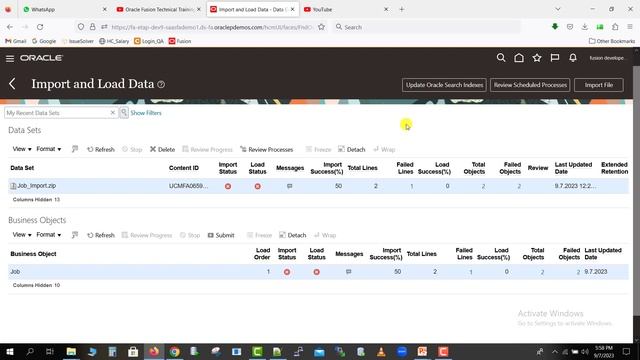Open Firefox downloads icon

tap(584, 27)
